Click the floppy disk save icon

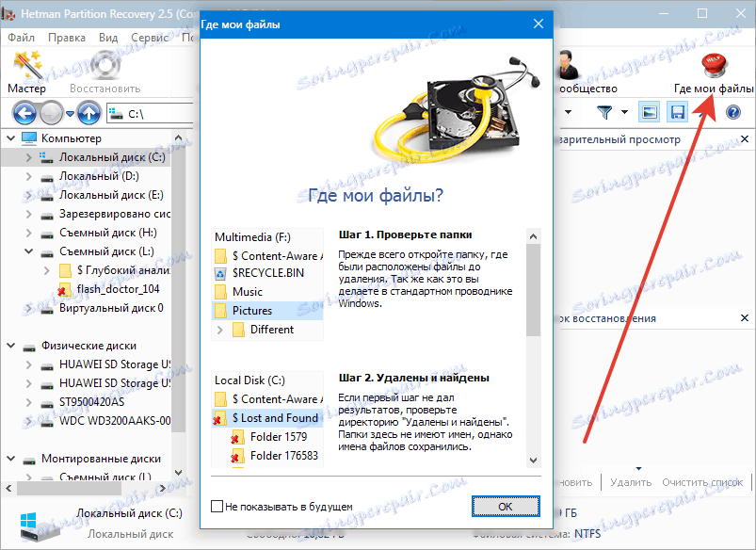678,112
